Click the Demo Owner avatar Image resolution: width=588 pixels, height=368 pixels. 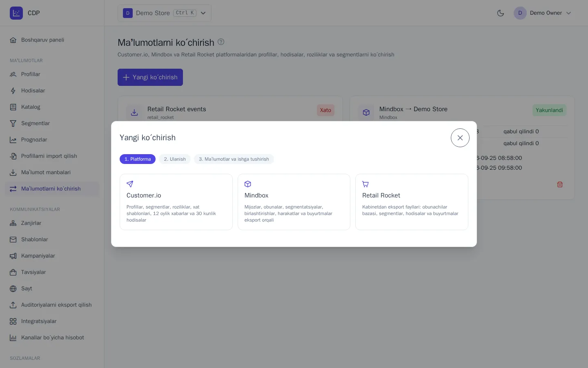520,13
